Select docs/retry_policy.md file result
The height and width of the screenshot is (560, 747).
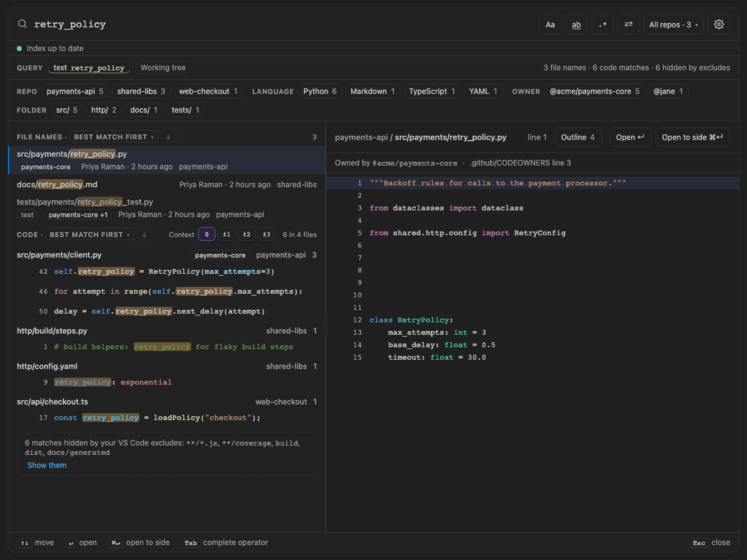(167, 185)
